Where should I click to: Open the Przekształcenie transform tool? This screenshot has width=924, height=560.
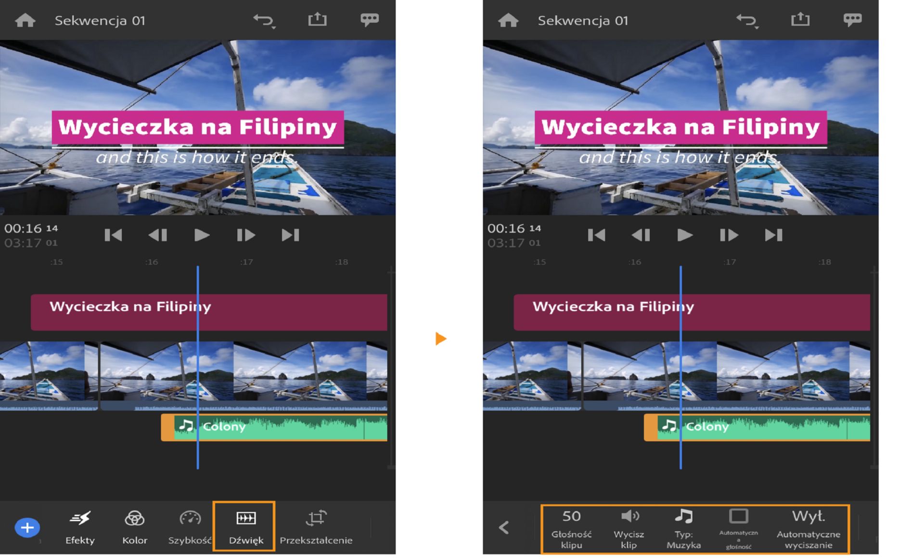click(316, 527)
